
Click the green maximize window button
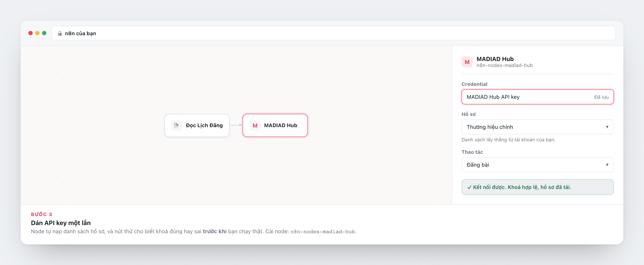(x=44, y=33)
